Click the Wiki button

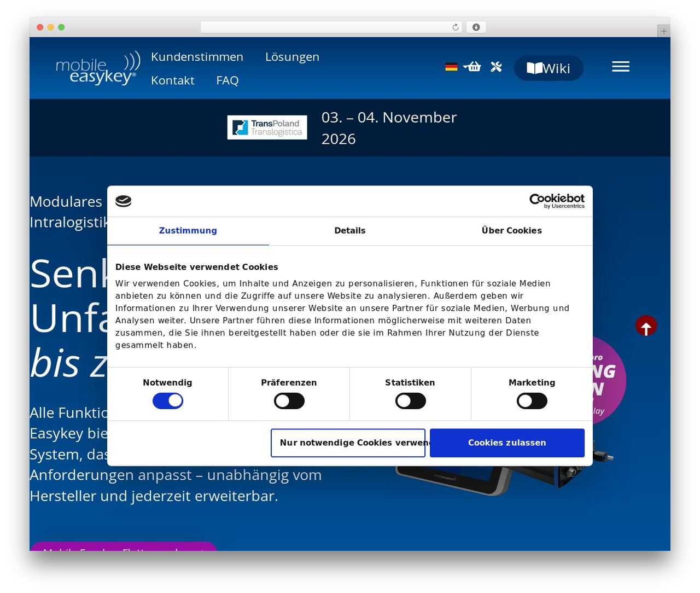tap(549, 68)
